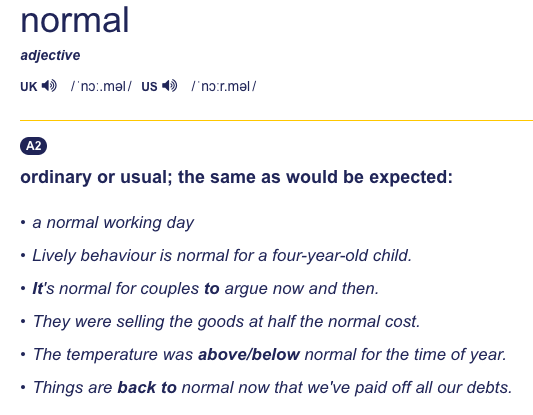Play the US pronunciation audio
Screen dimensions: 533x415
coord(170,86)
